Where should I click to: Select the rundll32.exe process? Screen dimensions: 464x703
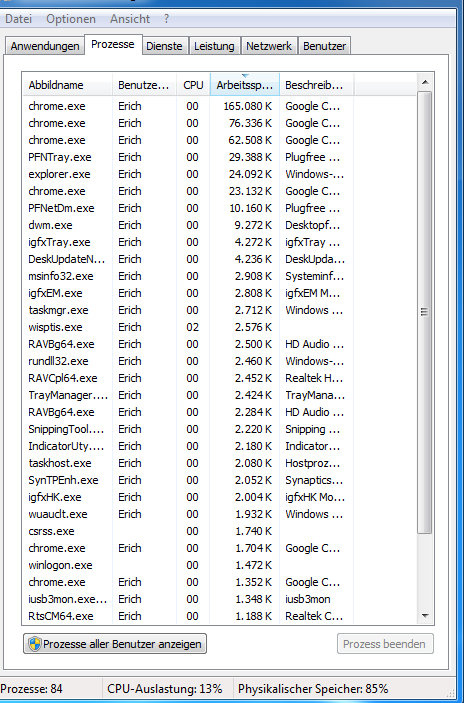point(219,362)
